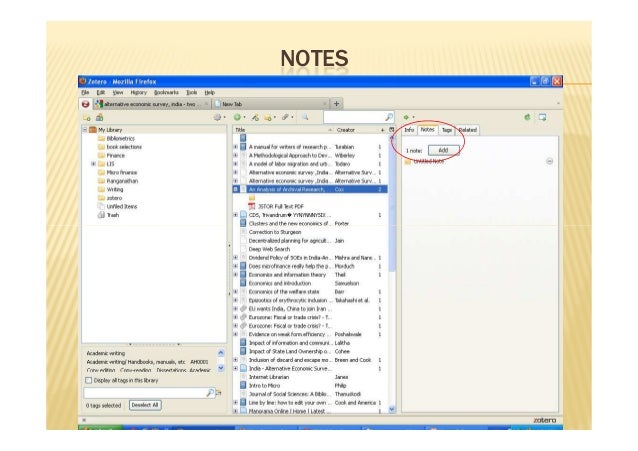Click the tag list scroll-down arrow
This screenshot has height=451, width=638.
(221, 368)
